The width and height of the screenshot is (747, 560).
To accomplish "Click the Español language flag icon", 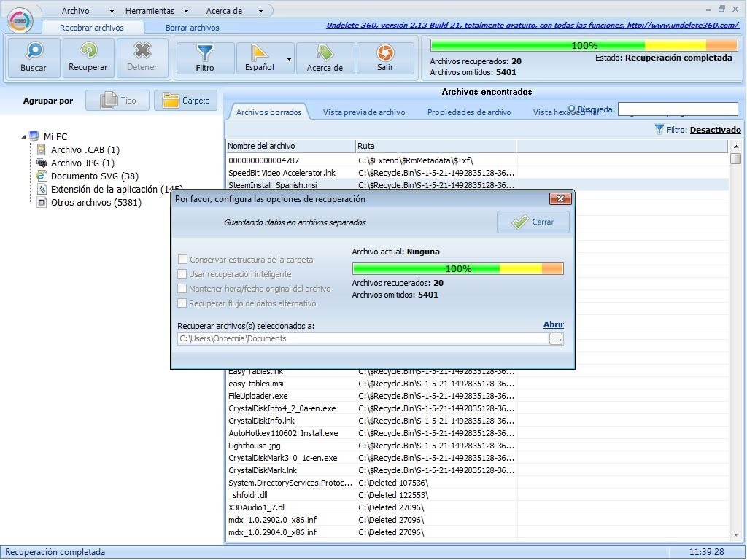I will [260, 52].
